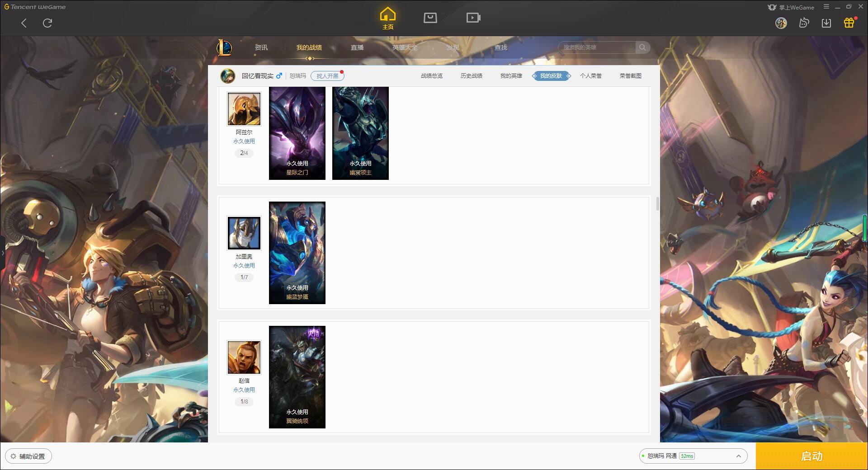Open the store bag icon in the top bar

click(x=430, y=18)
